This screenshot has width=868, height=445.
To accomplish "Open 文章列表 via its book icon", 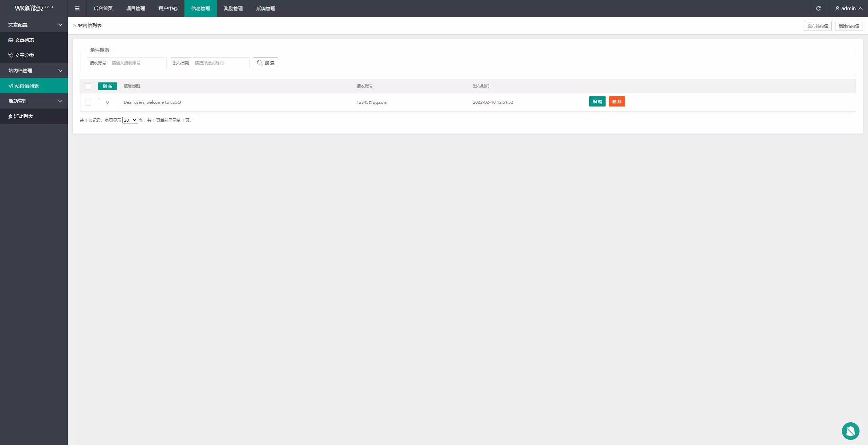I will (x=11, y=40).
